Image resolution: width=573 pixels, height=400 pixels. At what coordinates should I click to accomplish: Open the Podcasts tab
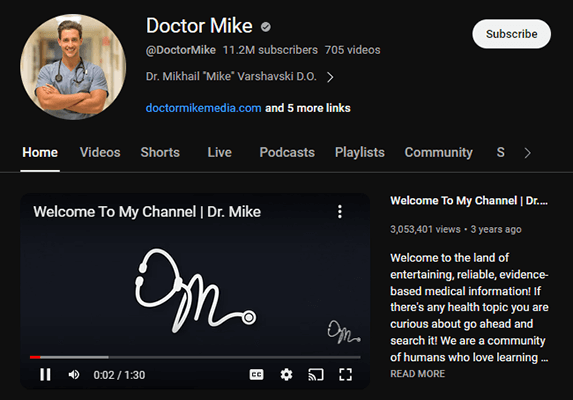(287, 152)
